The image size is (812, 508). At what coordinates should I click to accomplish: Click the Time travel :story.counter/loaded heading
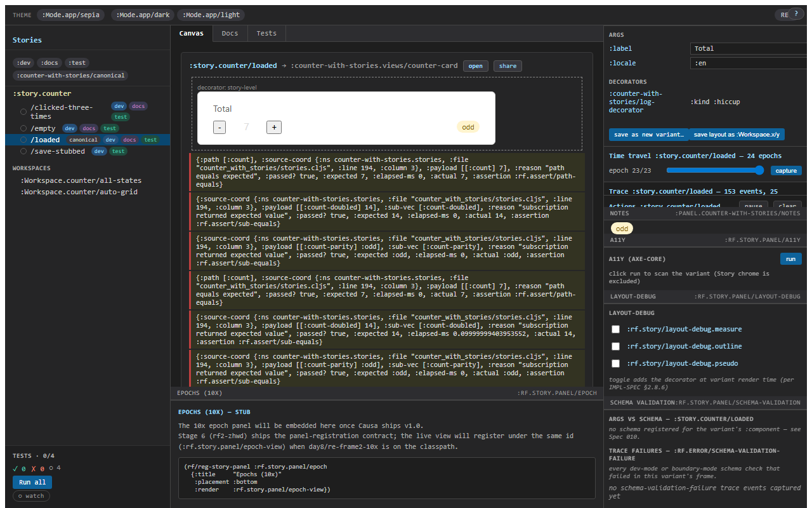pos(695,156)
